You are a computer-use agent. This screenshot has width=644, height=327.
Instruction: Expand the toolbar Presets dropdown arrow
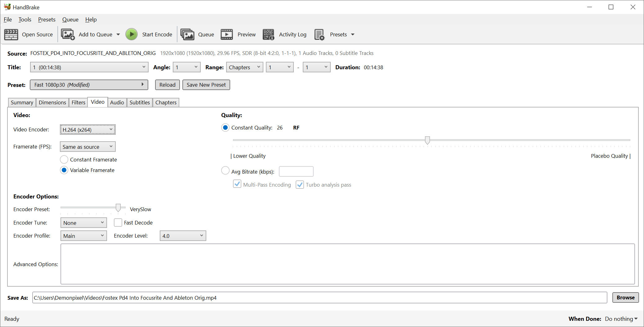point(353,34)
